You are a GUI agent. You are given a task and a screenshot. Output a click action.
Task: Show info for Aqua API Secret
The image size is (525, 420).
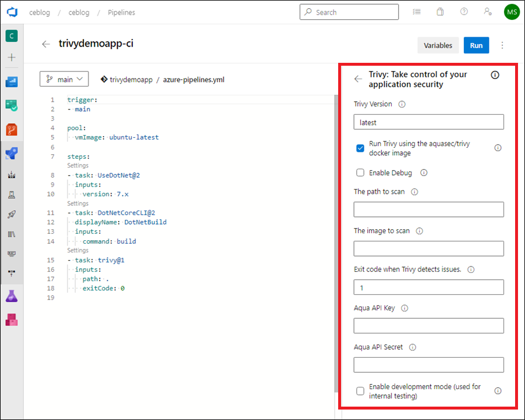click(x=413, y=347)
